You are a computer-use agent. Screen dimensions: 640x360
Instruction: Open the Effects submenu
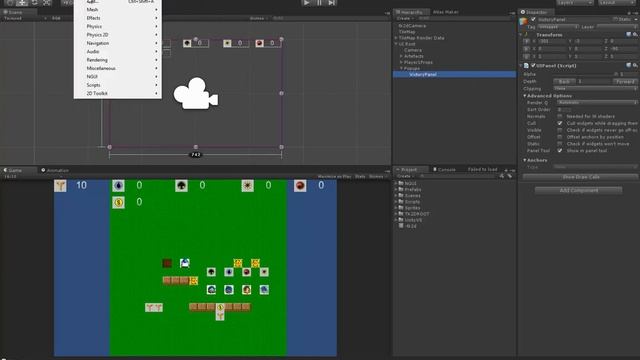click(118, 18)
